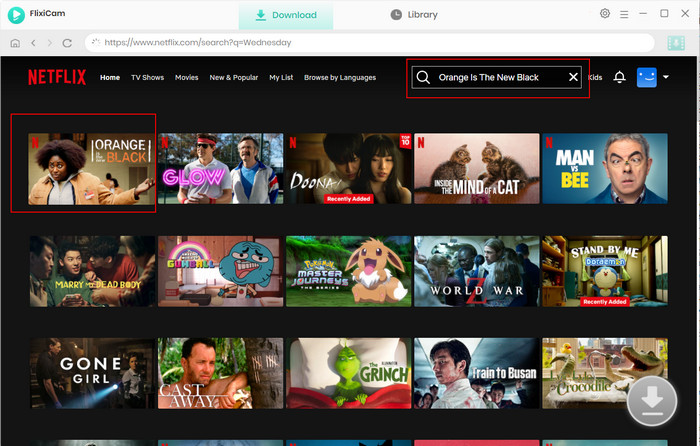Expand the profile dropdown arrow
Viewport: 700px width, 446px height.
pos(666,77)
